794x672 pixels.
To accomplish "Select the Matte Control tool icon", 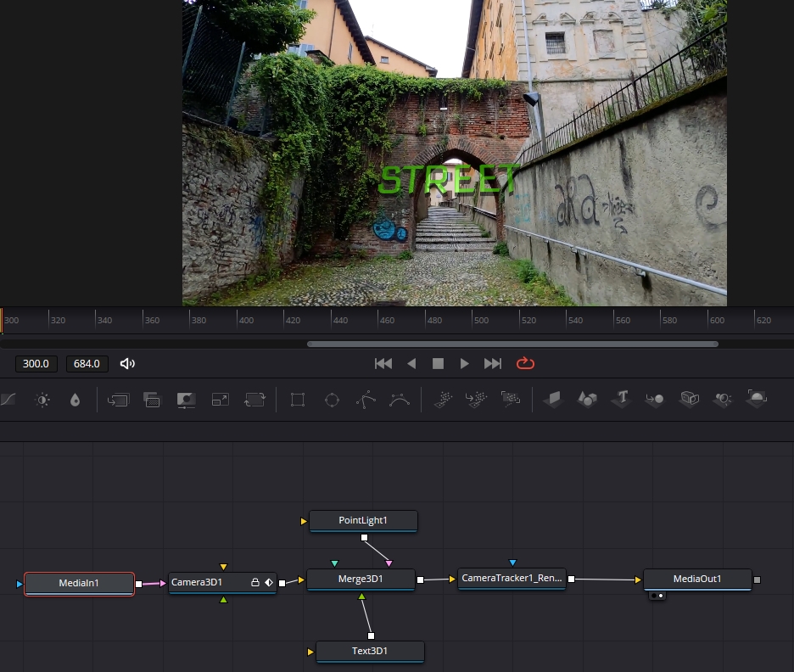I will 186,400.
